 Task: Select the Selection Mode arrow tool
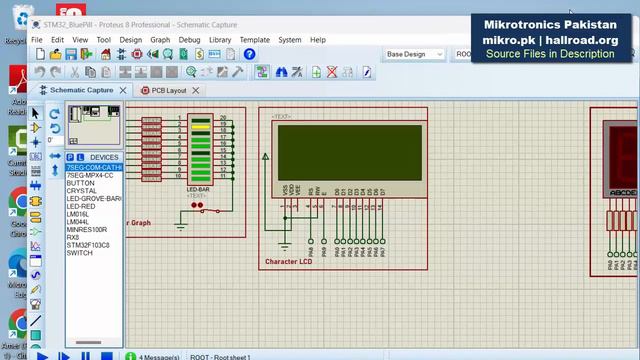tap(36, 113)
